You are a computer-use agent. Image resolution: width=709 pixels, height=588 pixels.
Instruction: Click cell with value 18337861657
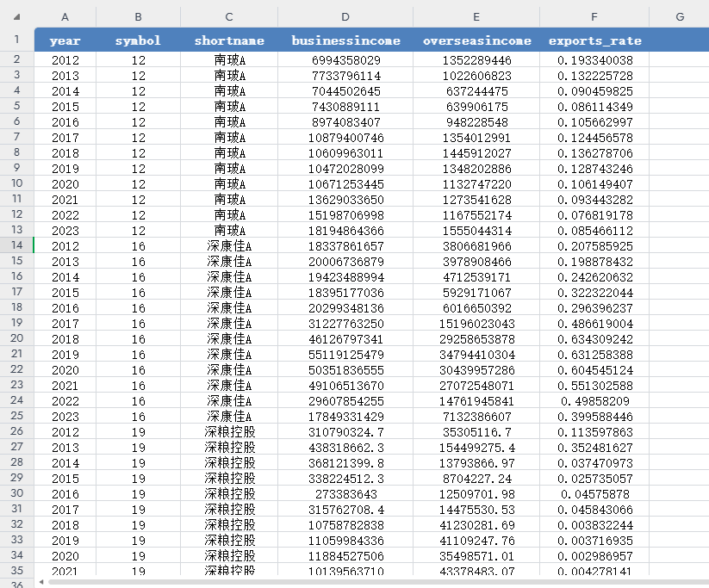pos(345,246)
